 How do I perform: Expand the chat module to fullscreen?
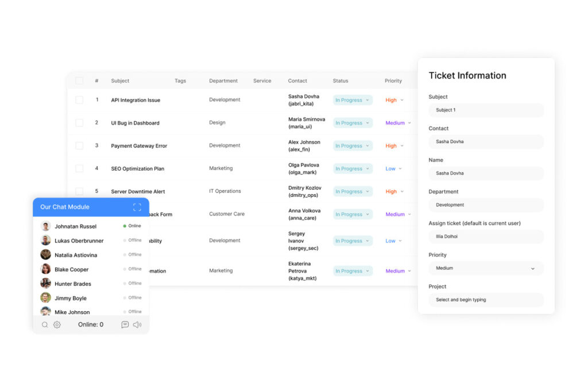coord(137,207)
